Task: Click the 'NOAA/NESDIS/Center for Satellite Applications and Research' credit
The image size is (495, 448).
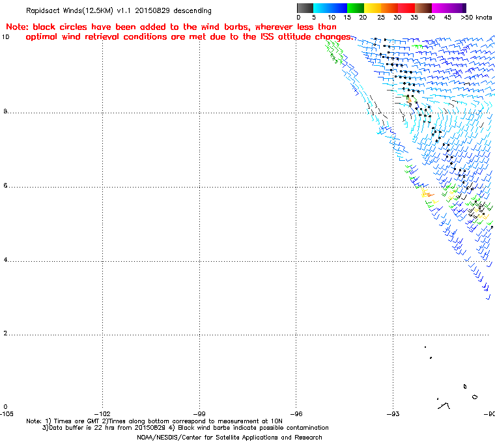Action: [x=229, y=438]
